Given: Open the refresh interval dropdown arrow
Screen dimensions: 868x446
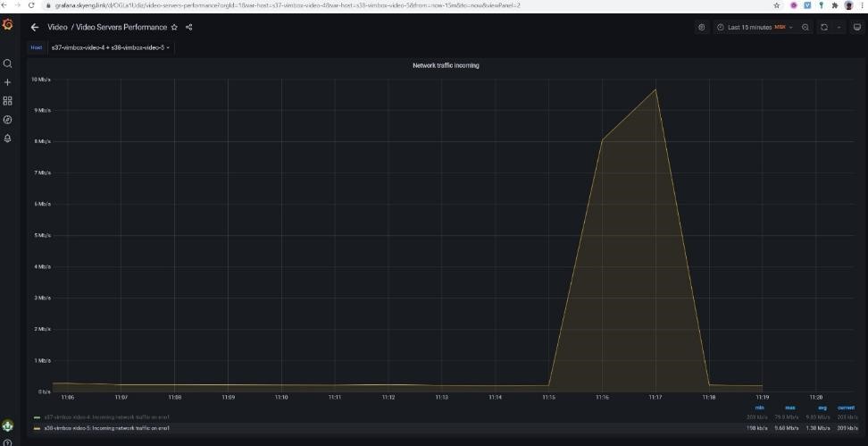Looking at the screenshot, I should 839,27.
